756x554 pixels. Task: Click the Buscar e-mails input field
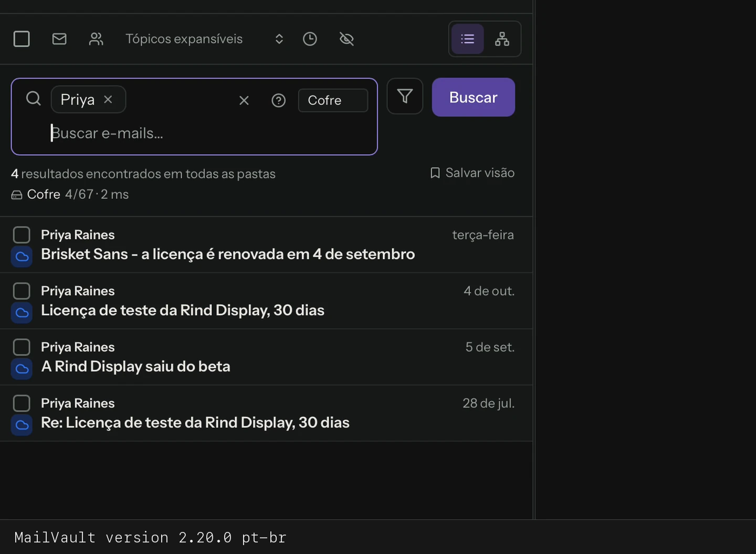click(x=210, y=133)
